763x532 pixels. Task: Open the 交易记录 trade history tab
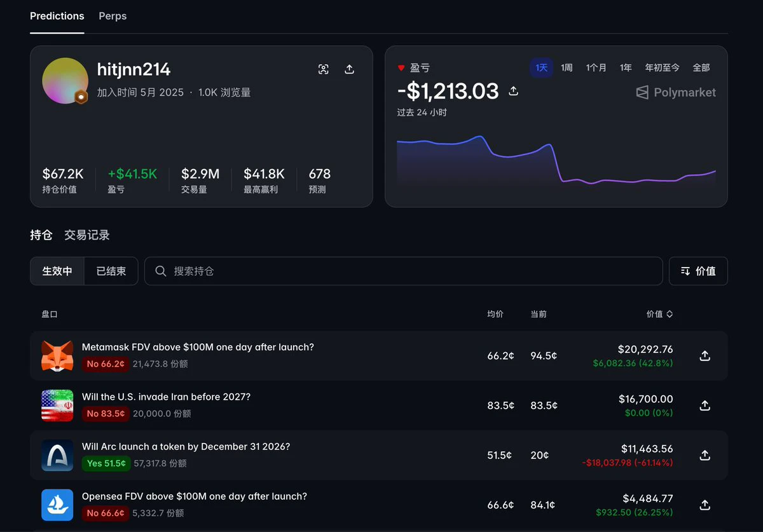(x=87, y=235)
